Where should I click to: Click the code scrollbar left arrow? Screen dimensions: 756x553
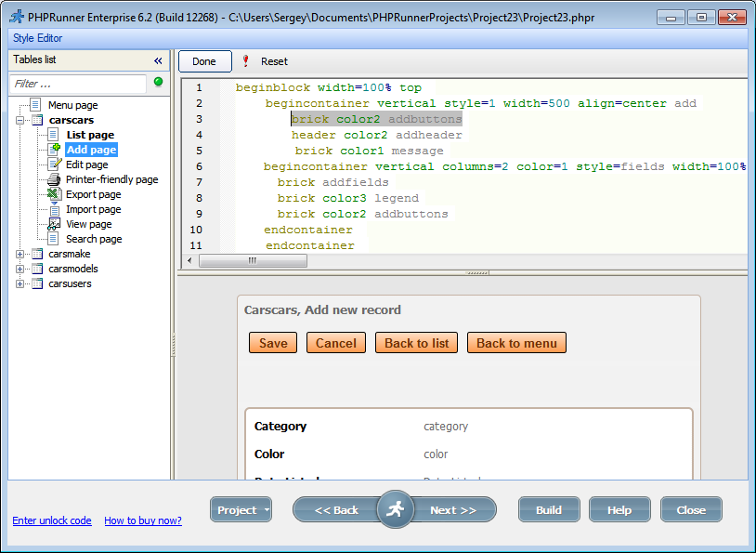point(189,260)
